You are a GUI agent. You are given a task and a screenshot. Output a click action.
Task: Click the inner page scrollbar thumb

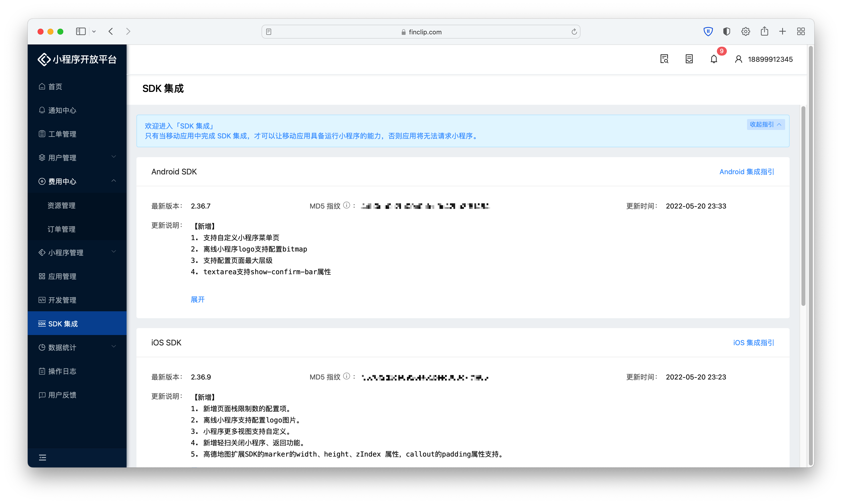point(803,206)
